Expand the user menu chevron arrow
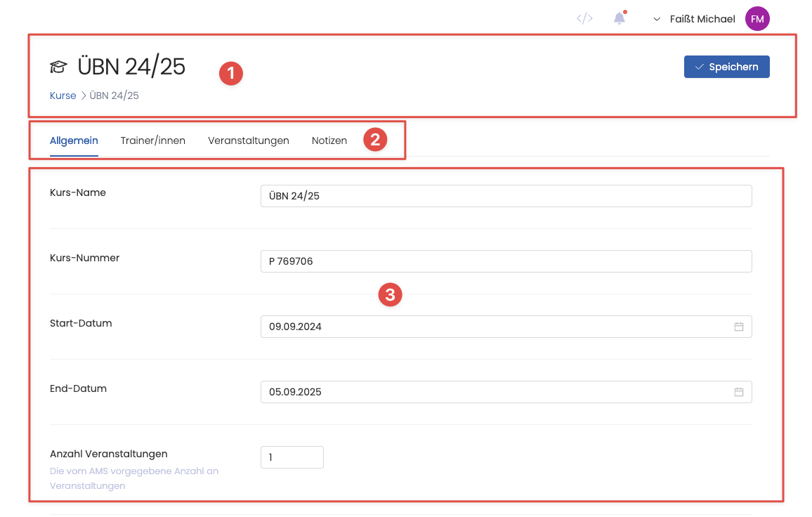 (x=657, y=20)
